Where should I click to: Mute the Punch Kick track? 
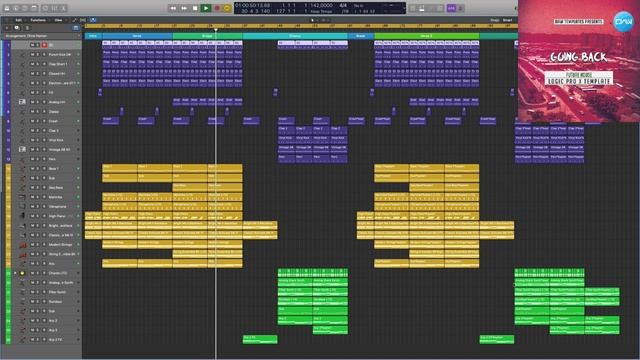32,54
